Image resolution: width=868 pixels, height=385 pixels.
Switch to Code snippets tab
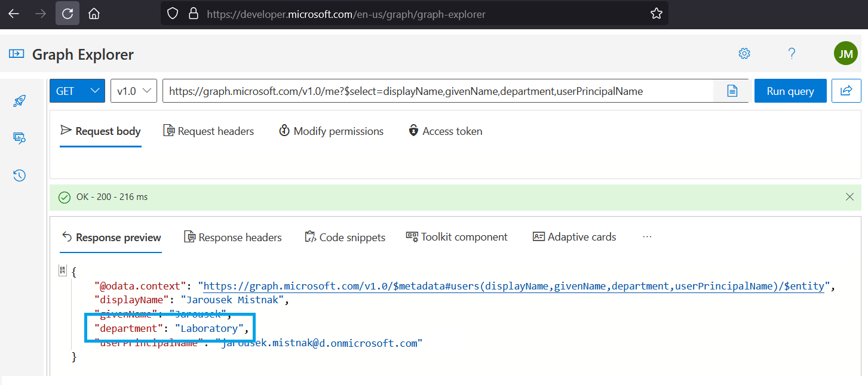tap(345, 237)
